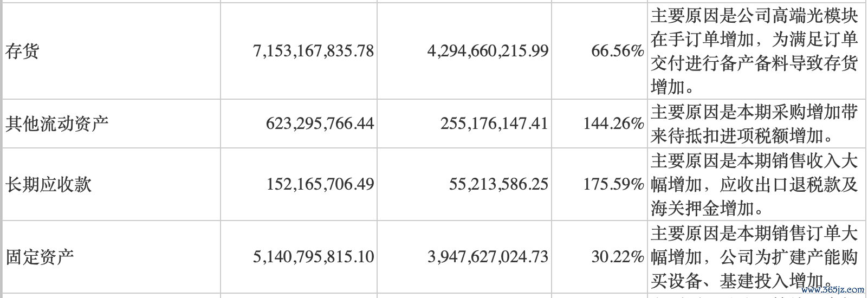This screenshot has width=868, height=298.
Task: Select the value 623,295,766.44
Action: point(320,124)
